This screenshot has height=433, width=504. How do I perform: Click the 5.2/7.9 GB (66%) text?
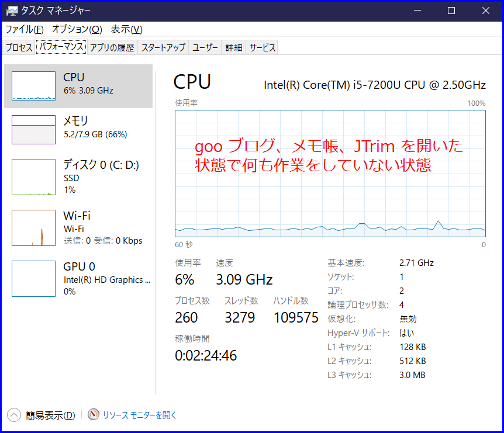click(x=95, y=134)
